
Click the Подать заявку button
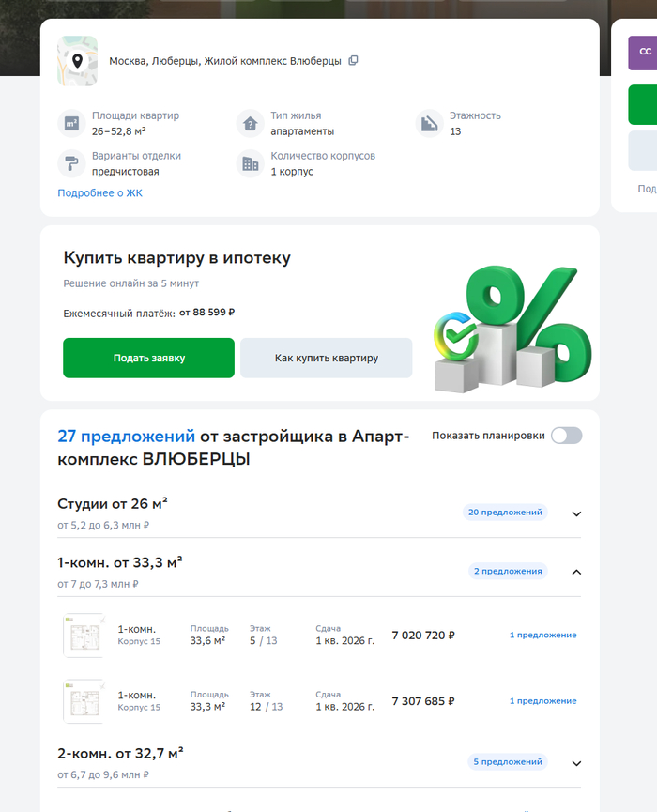(148, 358)
